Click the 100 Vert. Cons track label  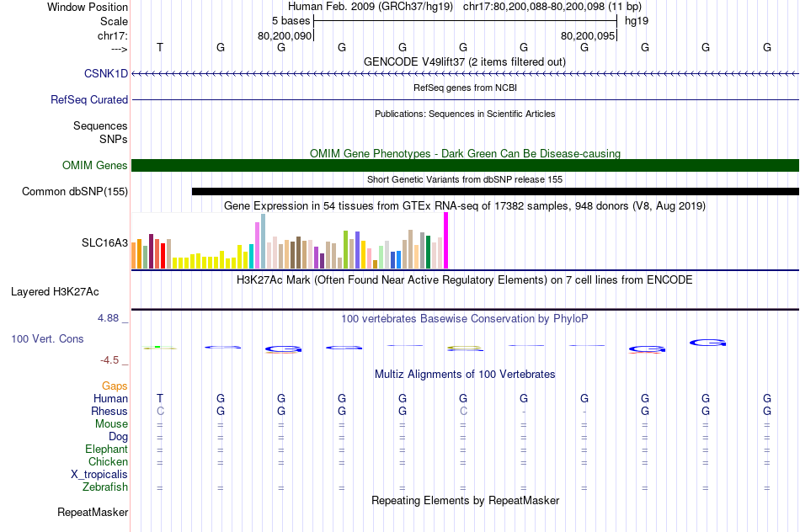click(x=47, y=338)
